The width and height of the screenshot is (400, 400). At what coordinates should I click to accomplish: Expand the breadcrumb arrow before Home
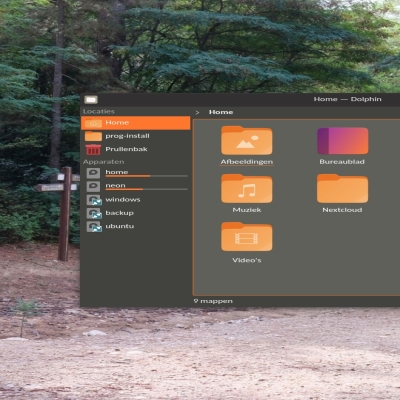tap(197, 113)
